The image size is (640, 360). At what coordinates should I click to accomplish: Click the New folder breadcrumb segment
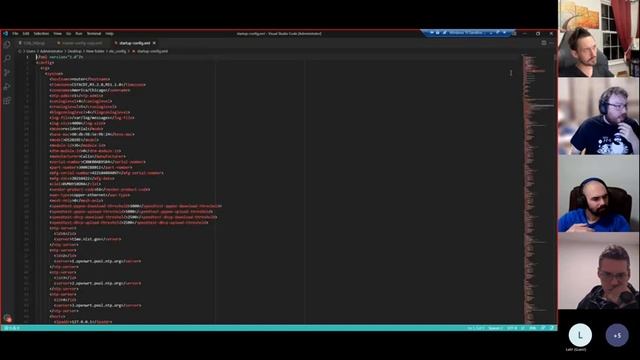pos(95,51)
